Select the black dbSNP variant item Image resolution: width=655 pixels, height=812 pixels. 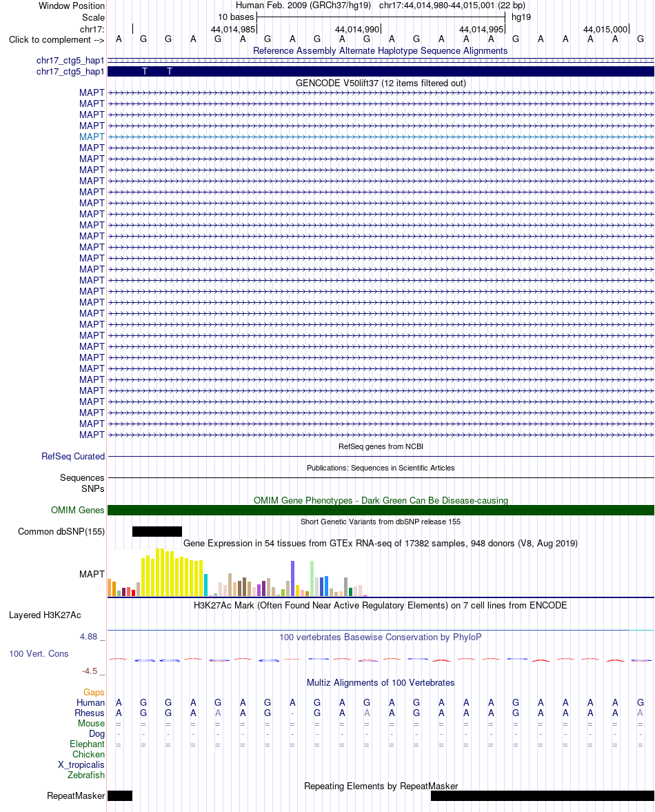point(157,531)
